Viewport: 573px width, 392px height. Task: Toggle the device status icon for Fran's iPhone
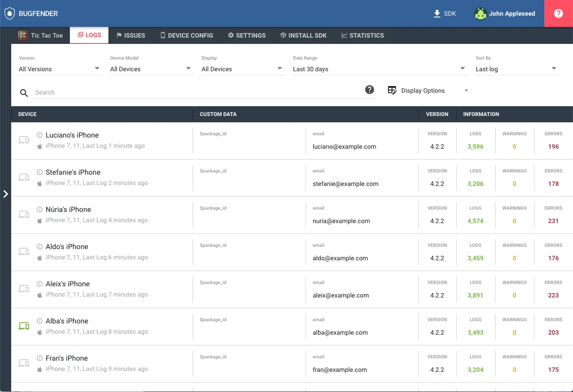tap(24, 363)
